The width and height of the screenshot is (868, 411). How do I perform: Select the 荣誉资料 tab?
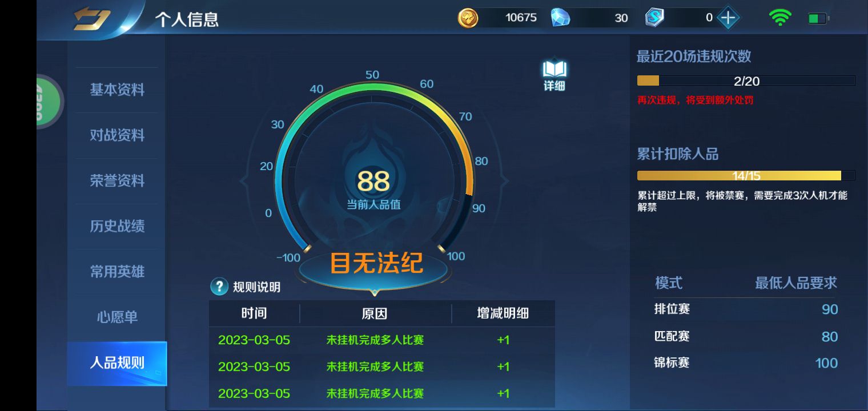tap(116, 180)
